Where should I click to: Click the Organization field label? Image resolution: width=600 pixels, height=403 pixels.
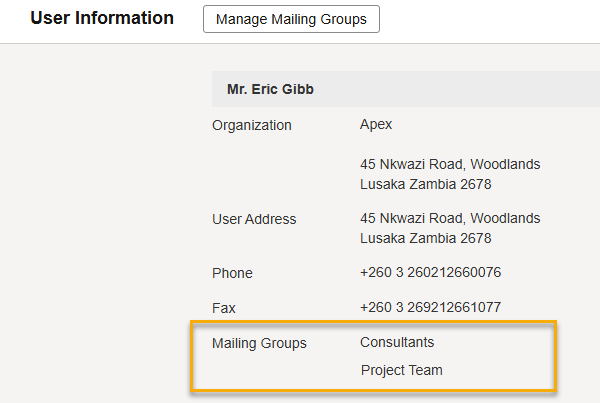click(252, 125)
